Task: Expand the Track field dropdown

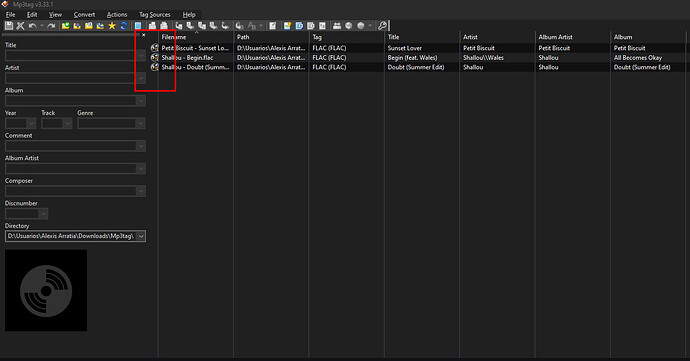Action: (67, 123)
